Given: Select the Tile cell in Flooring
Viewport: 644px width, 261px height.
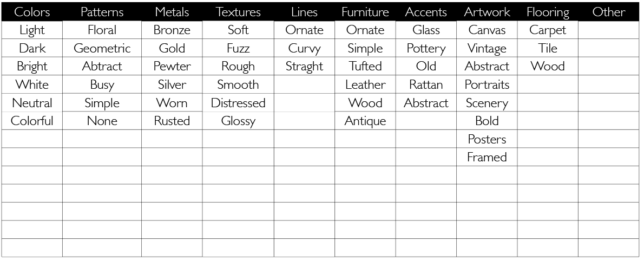Looking at the screenshot, I should tap(548, 49).
